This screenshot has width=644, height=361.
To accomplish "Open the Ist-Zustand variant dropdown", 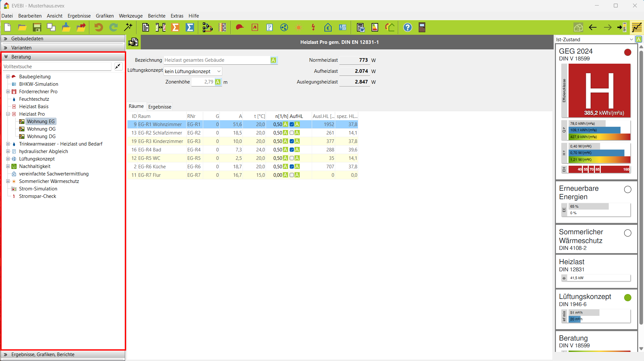I will coord(594,40).
